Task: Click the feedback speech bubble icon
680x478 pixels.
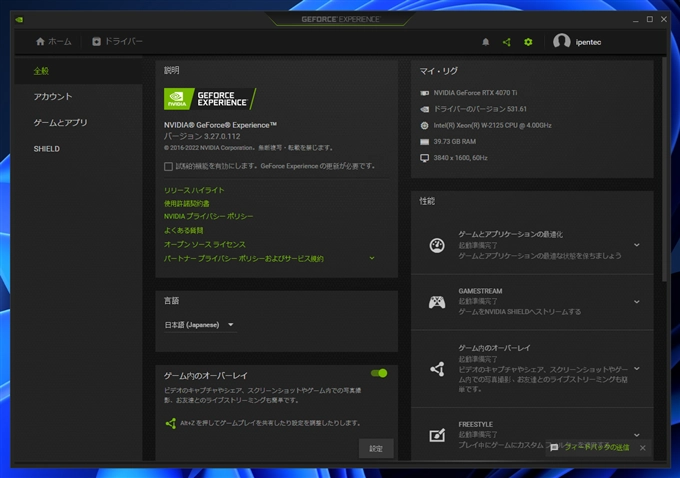Action: [x=554, y=448]
